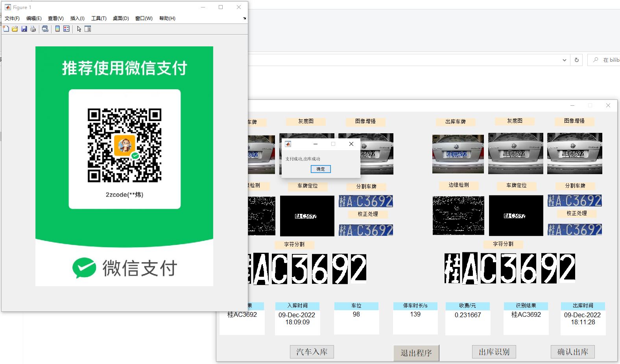Image resolution: width=620 pixels, height=364 pixels.
Task: Click the 退出程序 button
Action: tap(416, 353)
